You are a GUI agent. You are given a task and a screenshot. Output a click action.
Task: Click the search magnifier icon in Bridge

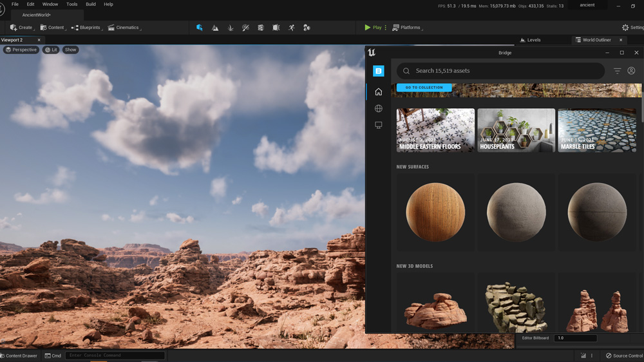[x=406, y=71]
